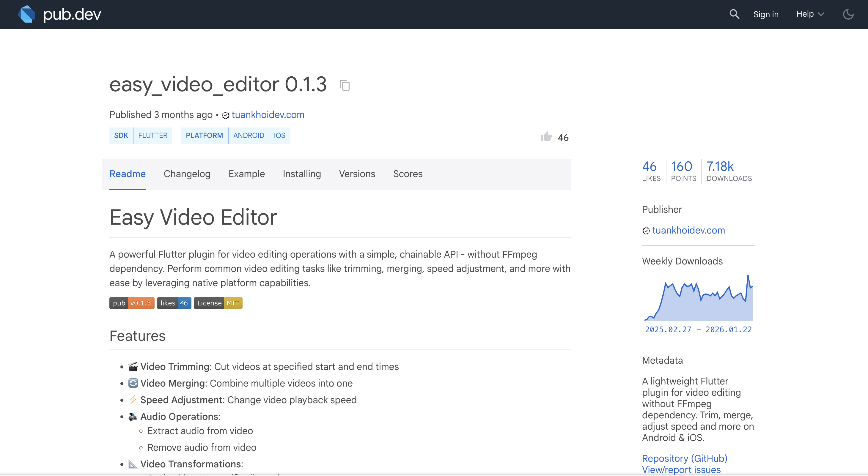Click verified publisher badge under Publisher section

click(x=646, y=231)
